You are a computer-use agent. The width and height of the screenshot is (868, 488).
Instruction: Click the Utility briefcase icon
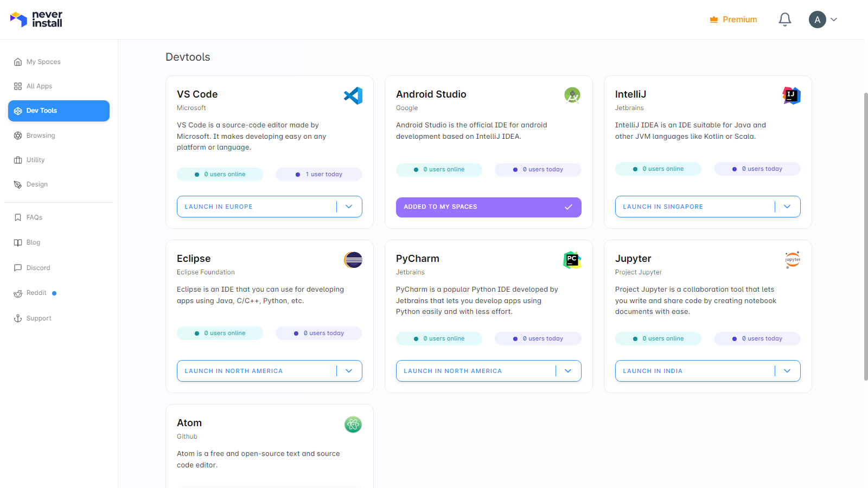click(18, 160)
